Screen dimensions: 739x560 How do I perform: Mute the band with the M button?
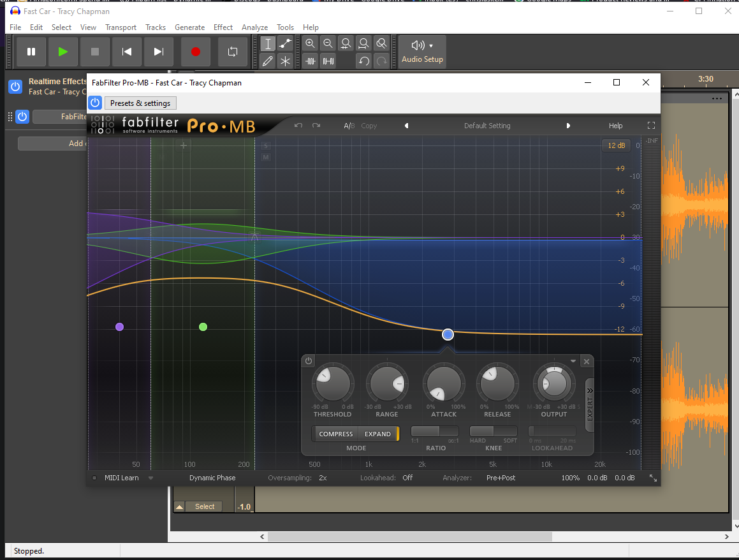pos(266,158)
